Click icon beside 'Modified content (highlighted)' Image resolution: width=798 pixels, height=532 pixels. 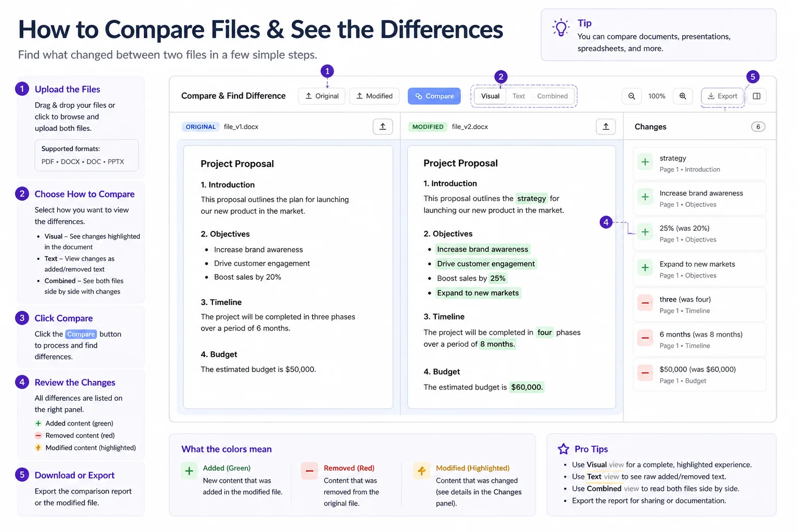point(38,447)
